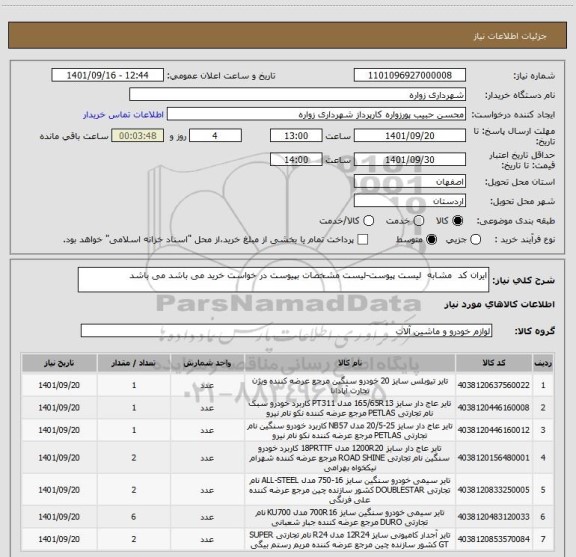576x557 pixels.
Task: Click the price validity date 1401/09/30 field
Action: point(410,159)
